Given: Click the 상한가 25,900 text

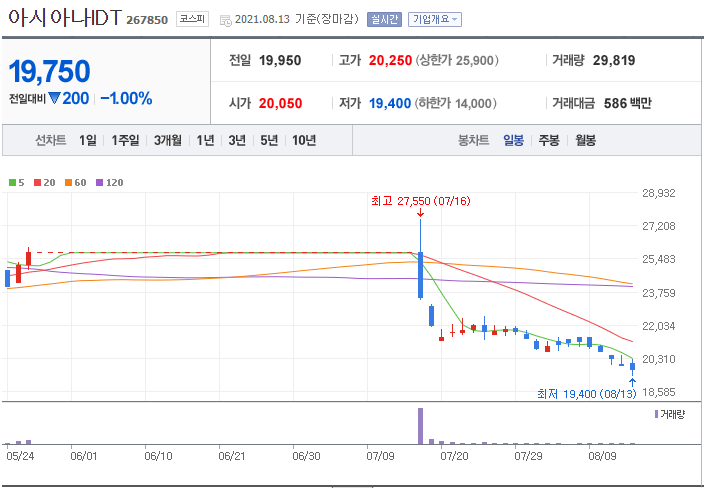Looking at the screenshot, I should (457, 61).
